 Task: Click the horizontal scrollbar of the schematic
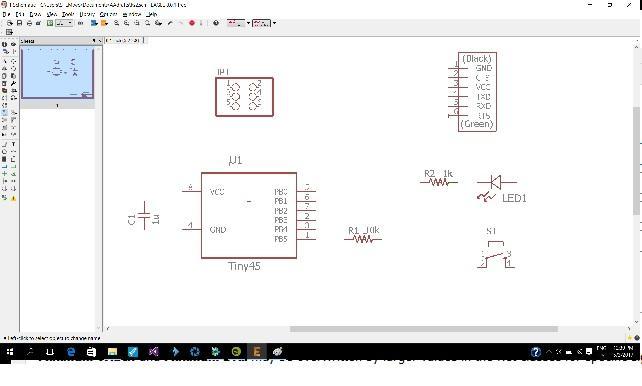[x=424, y=329]
